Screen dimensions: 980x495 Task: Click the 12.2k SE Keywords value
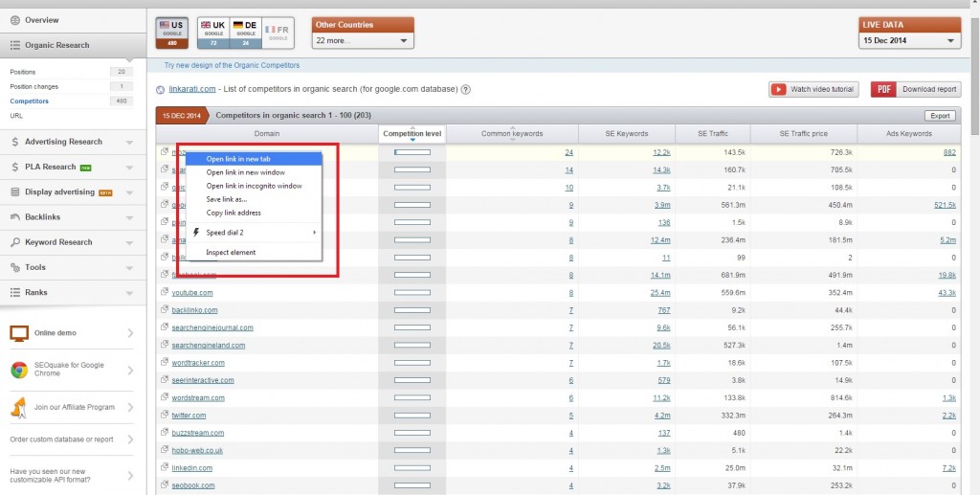click(662, 152)
